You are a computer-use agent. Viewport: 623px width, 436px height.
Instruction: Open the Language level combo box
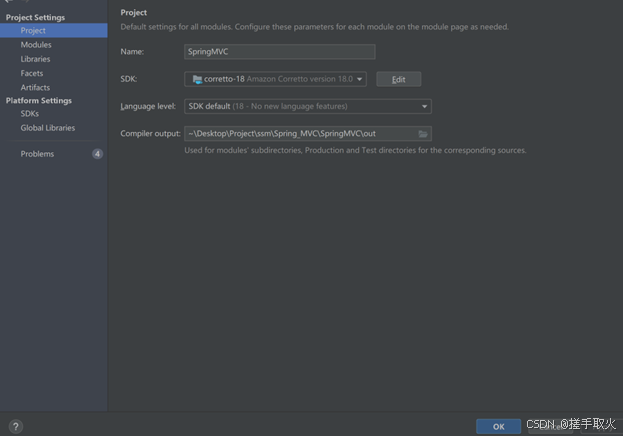coord(308,107)
